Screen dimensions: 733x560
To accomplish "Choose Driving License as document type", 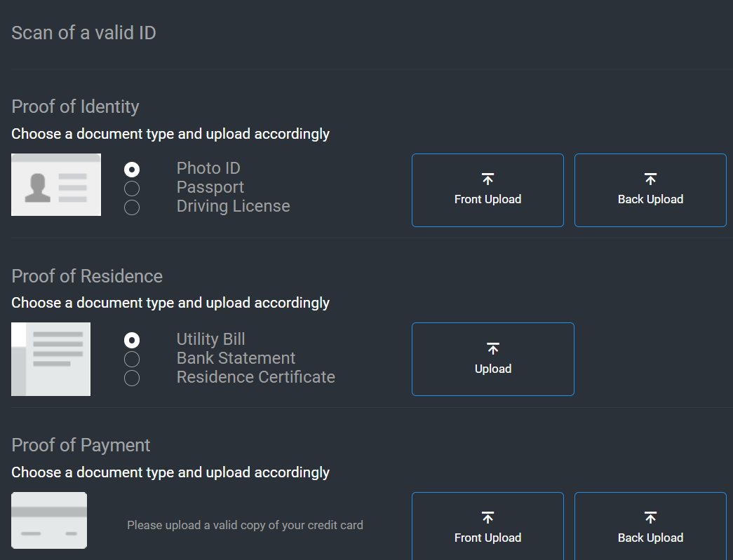I will 132,207.
